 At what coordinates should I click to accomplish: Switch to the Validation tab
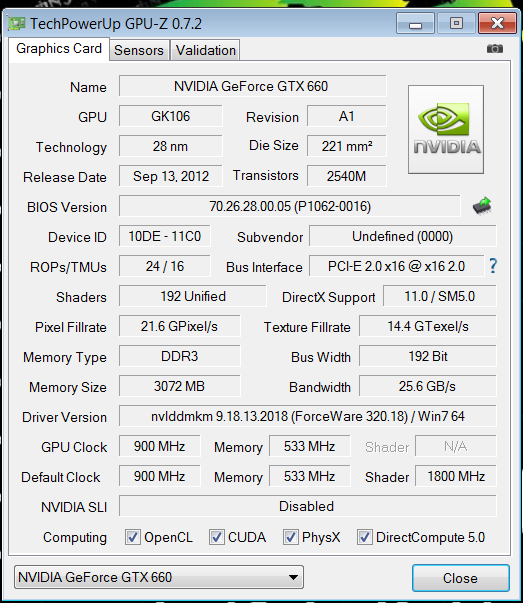point(206,50)
